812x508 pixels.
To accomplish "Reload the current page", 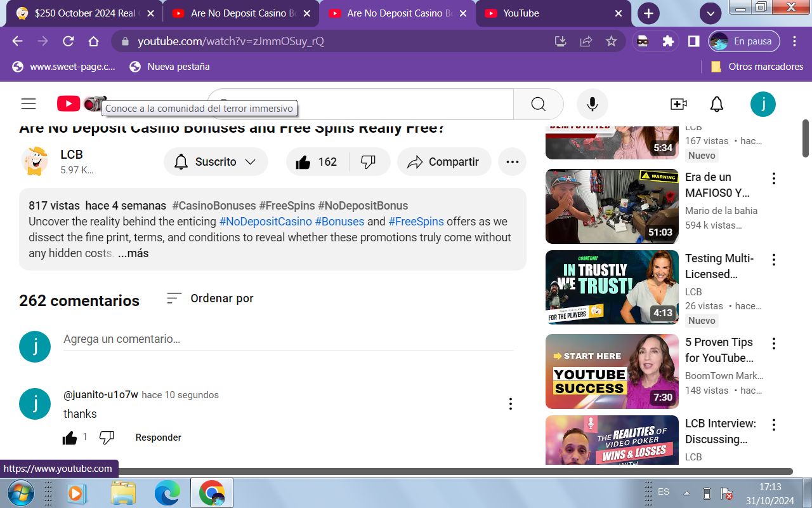I will click(x=68, y=41).
